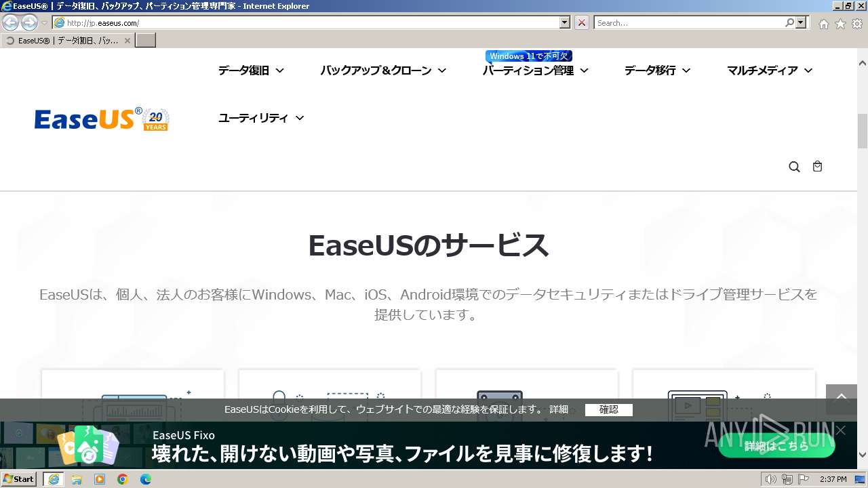
Task: Close the EaseUS browser tab
Action: pyautogui.click(x=127, y=41)
